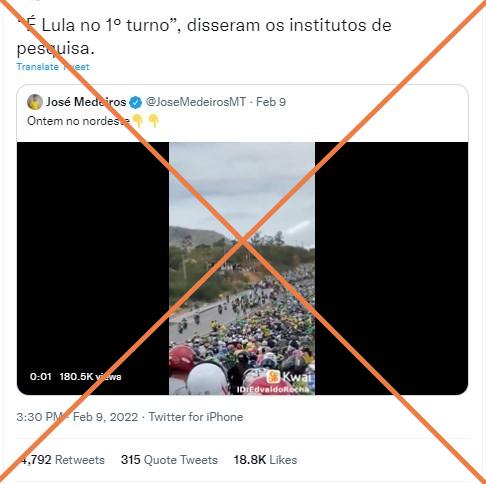The width and height of the screenshot is (486, 484).
Task: View the 4,792 Retweets list
Action: pyautogui.click(x=63, y=460)
